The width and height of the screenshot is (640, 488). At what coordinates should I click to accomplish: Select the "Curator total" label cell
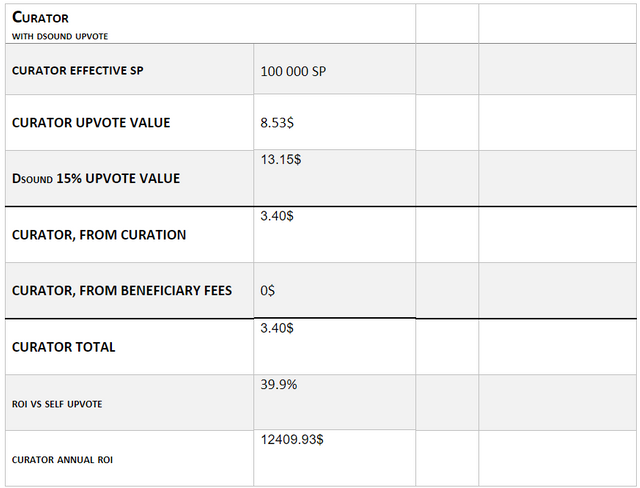(64, 347)
